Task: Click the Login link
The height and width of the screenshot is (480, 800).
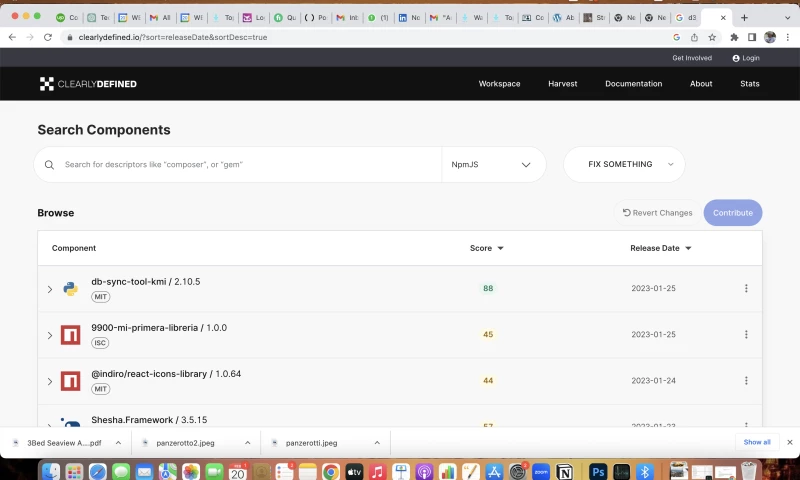Action: [x=746, y=58]
